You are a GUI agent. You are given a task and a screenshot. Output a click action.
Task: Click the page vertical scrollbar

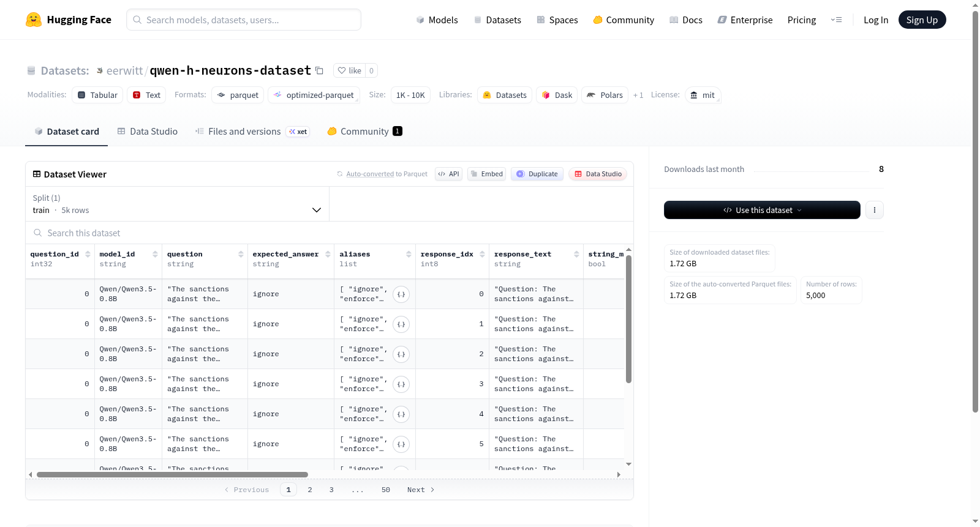click(976, 211)
